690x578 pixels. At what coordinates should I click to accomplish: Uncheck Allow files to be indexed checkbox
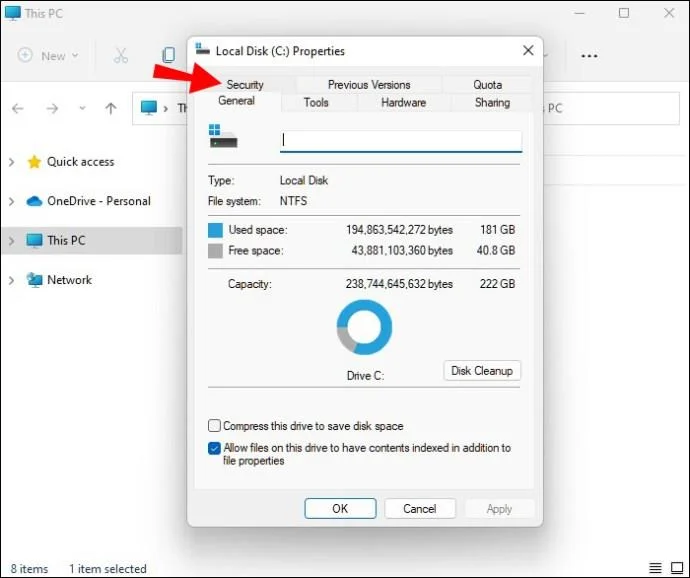coord(214,448)
